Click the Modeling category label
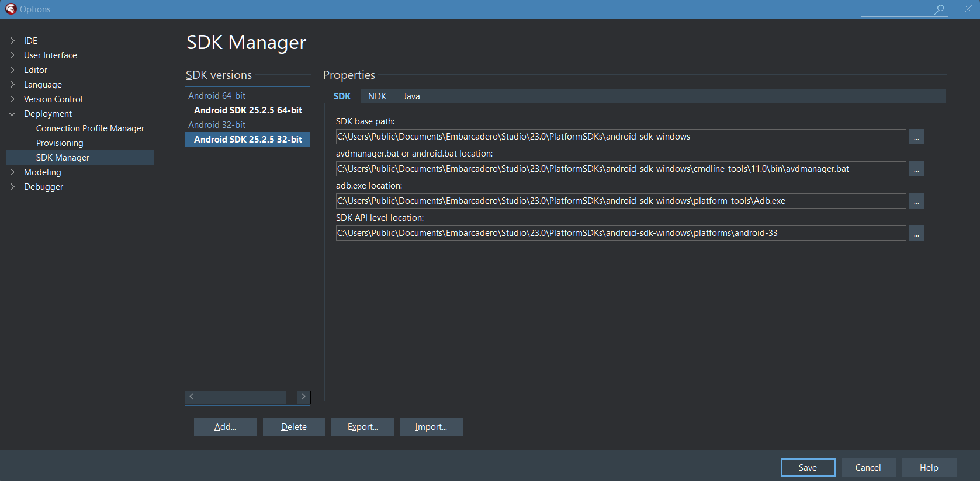Viewport: 980px width, 483px height. [x=42, y=172]
